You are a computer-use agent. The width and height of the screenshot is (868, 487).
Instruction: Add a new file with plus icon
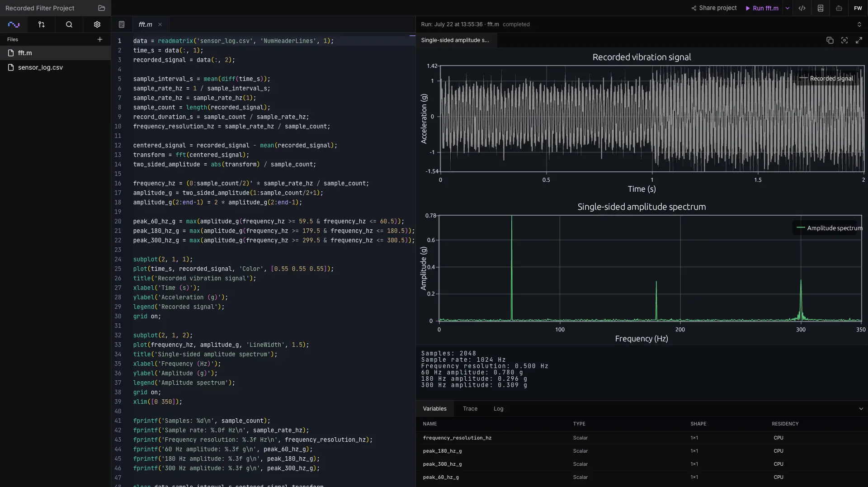tap(100, 39)
